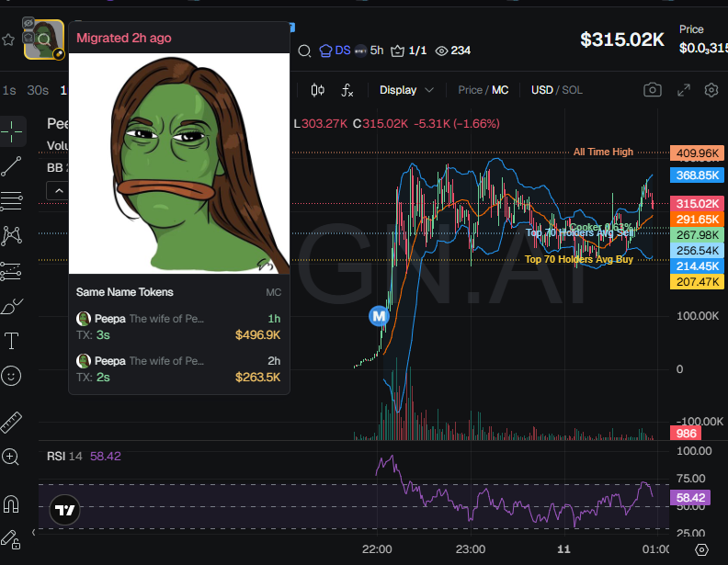Image resolution: width=728 pixels, height=565 pixels.
Task: Click the RSI 14 indicator label
Action: [x=64, y=457]
